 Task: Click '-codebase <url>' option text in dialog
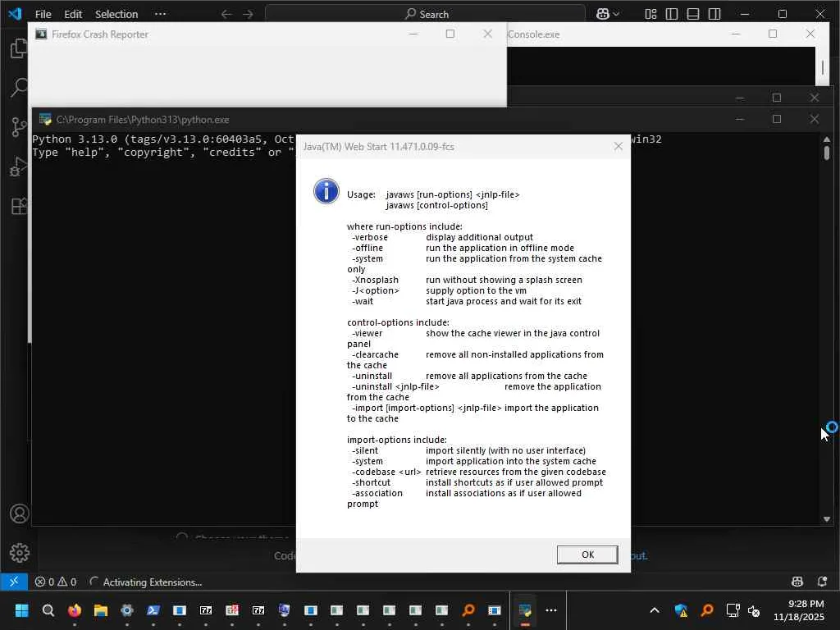(386, 472)
